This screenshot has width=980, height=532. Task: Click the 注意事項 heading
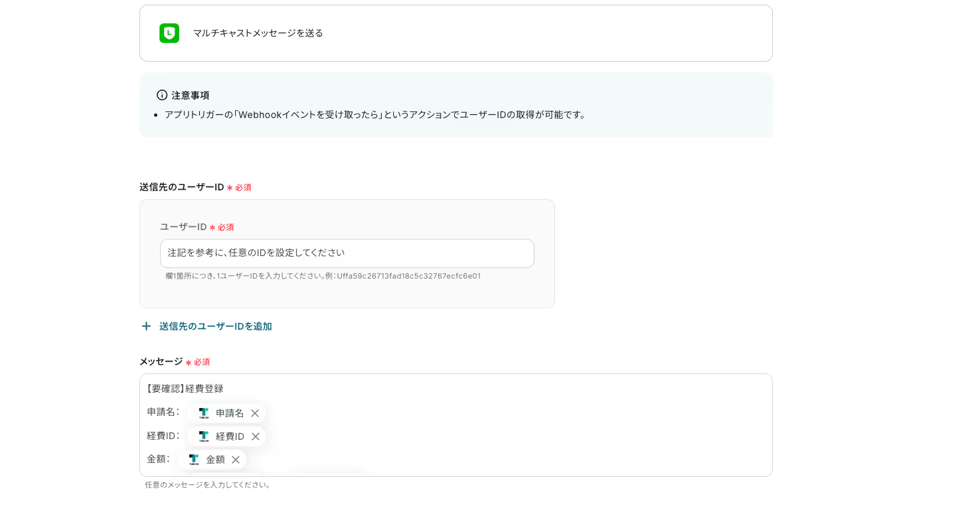tap(191, 95)
